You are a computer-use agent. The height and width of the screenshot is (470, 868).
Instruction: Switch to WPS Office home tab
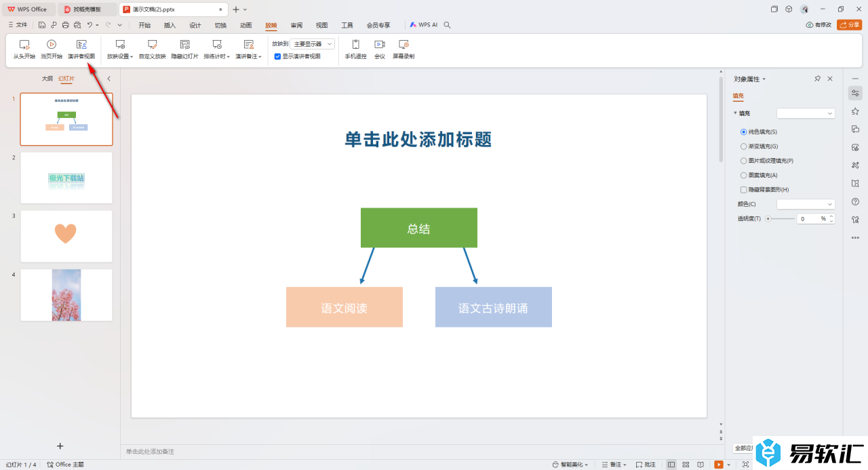28,9
